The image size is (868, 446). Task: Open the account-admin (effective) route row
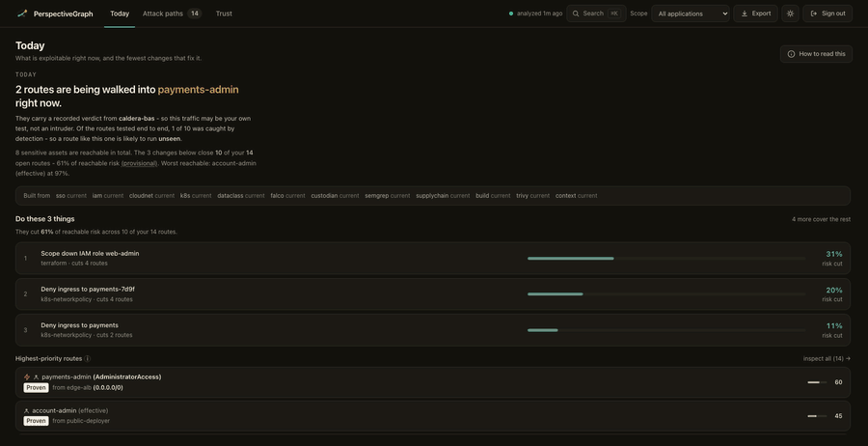[x=433, y=416]
